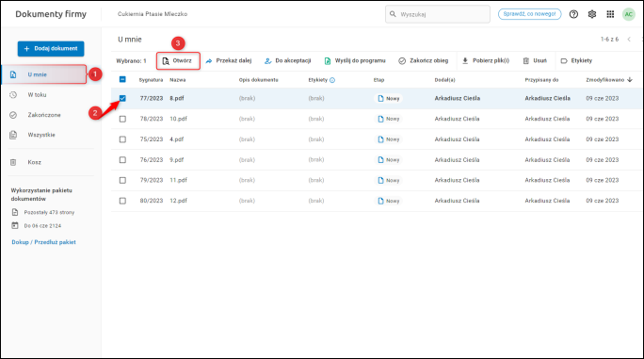Click the Sygnatura column header
Image resolution: width=644 pixels, height=359 pixels.
[151, 80]
